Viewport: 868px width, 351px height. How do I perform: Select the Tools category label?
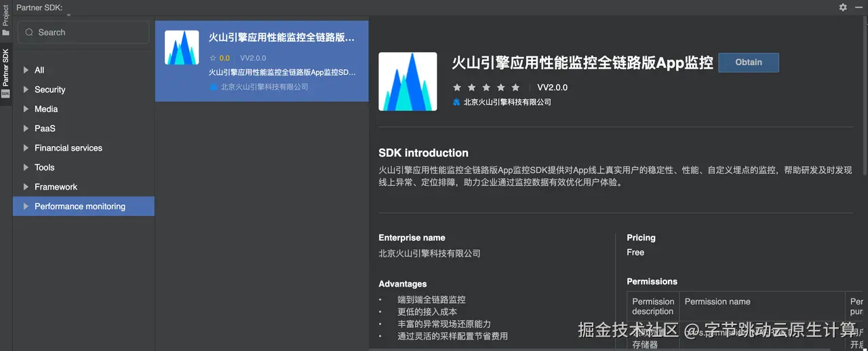coord(44,167)
